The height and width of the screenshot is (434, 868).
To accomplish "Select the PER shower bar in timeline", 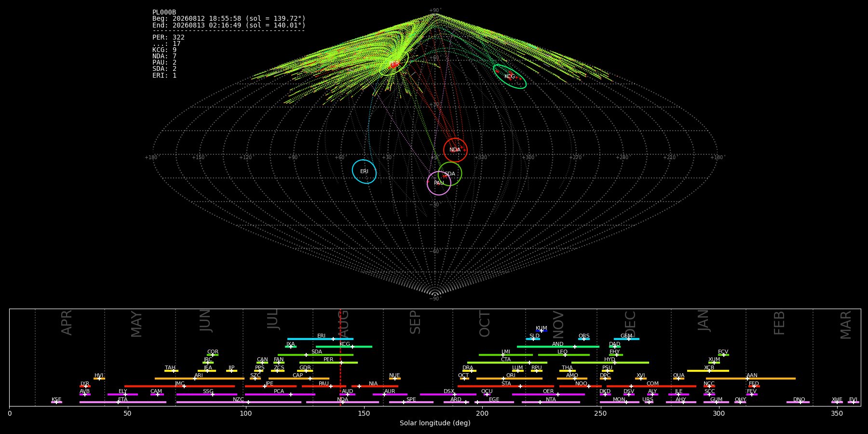I will (x=328, y=363).
